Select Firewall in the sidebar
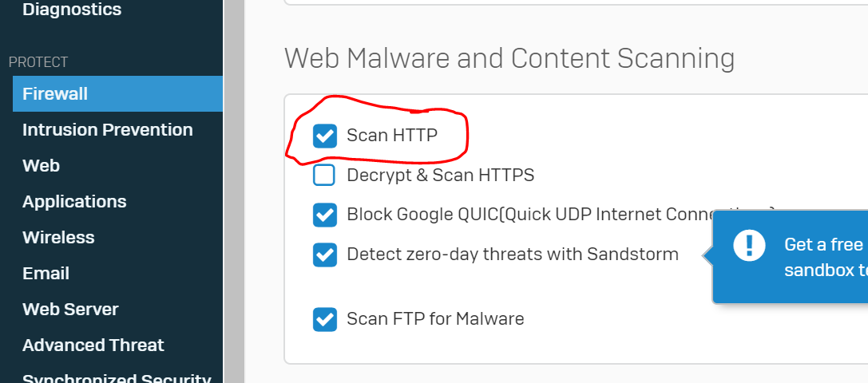This screenshot has width=868, height=383. pos(118,93)
